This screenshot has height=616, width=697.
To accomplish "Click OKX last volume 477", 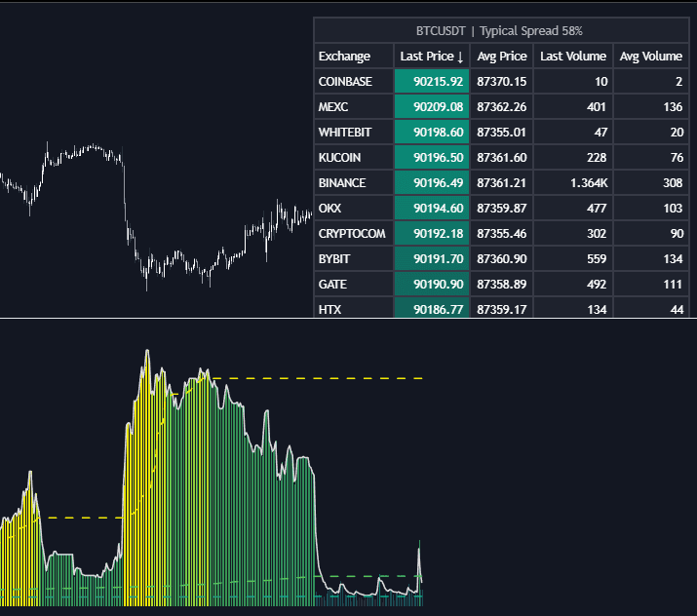I will pos(573,208).
